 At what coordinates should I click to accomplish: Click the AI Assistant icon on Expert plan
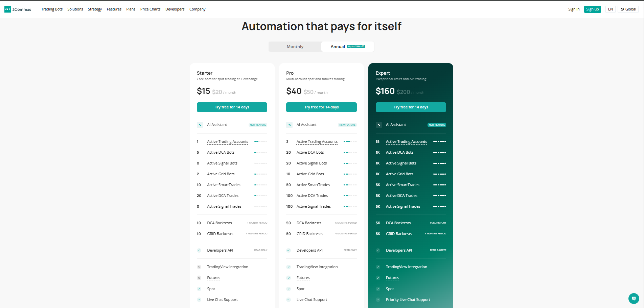click(x=378, y=125)
